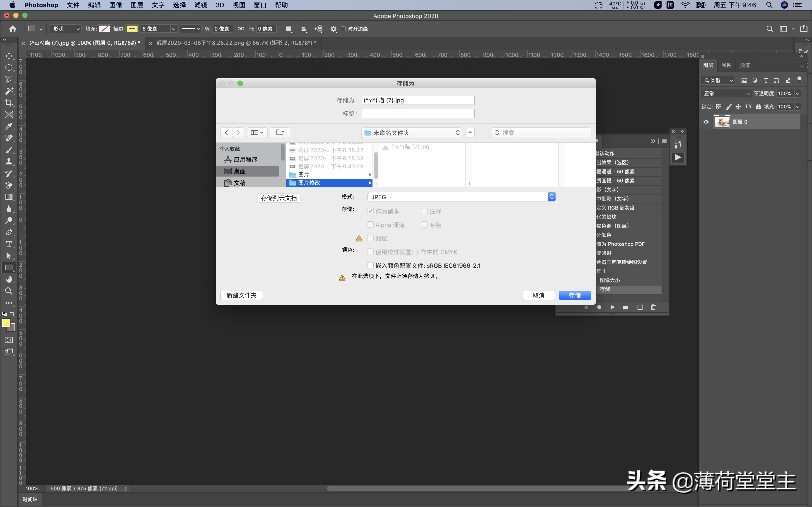The width and height of the screenshot is (812, 507).
Task: Select the Move tool
Action: click(9, 56)
